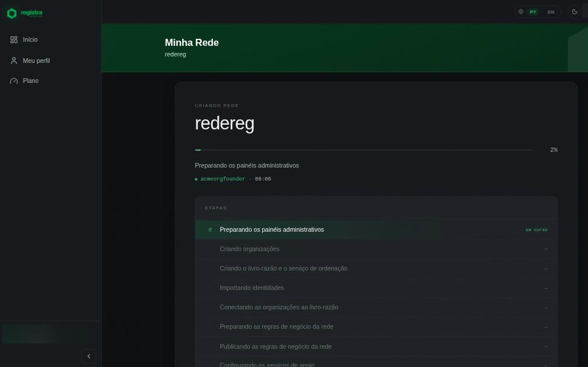Screen dimensions: 588x367
Task: Select 'Conectando as organizações ao livro-razão' step
Action: click(376, 308)
